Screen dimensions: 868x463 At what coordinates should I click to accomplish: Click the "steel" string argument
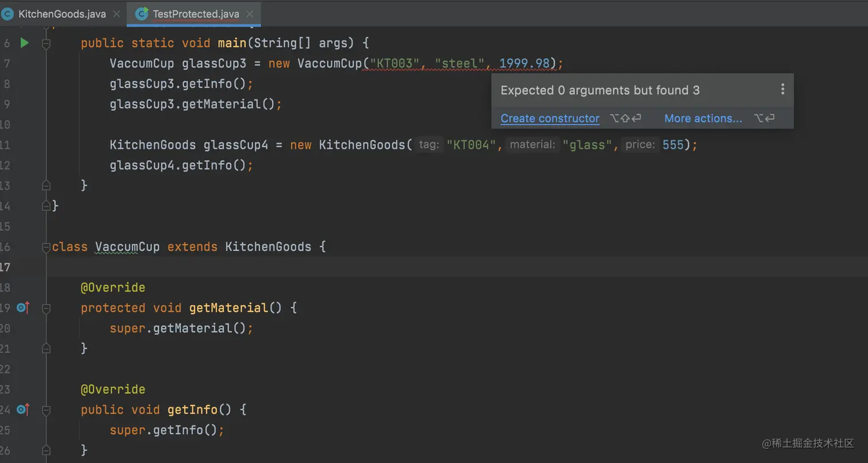click(x=459, y=63)
